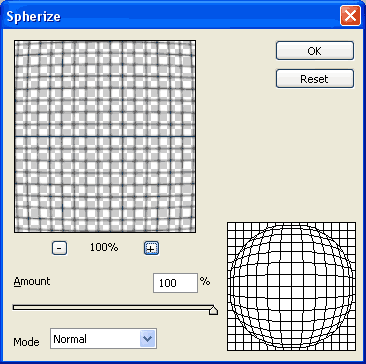
Task: Open the Mode dropdown arrow
Action: click(x=147, y=339)
